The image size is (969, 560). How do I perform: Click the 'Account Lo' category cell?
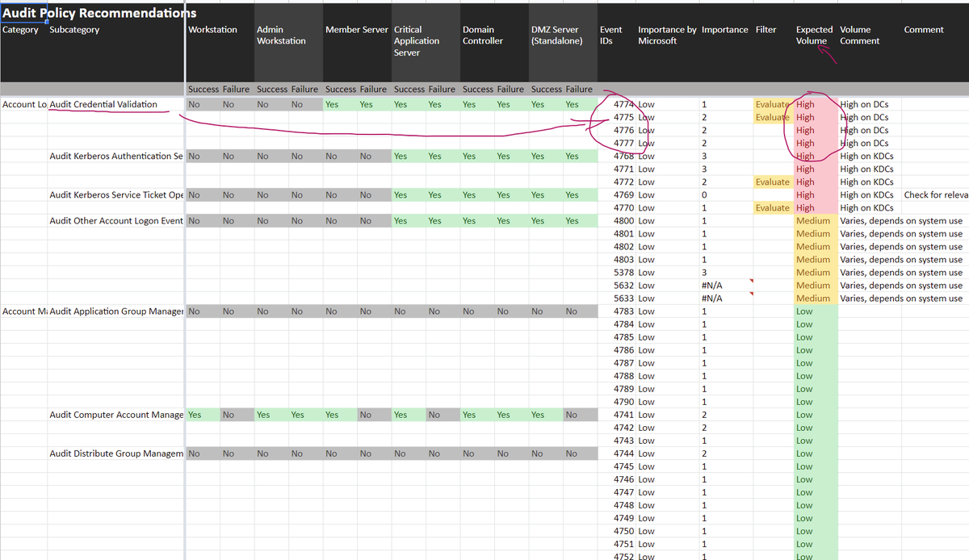pyautogui.click(x=24, y=104)
